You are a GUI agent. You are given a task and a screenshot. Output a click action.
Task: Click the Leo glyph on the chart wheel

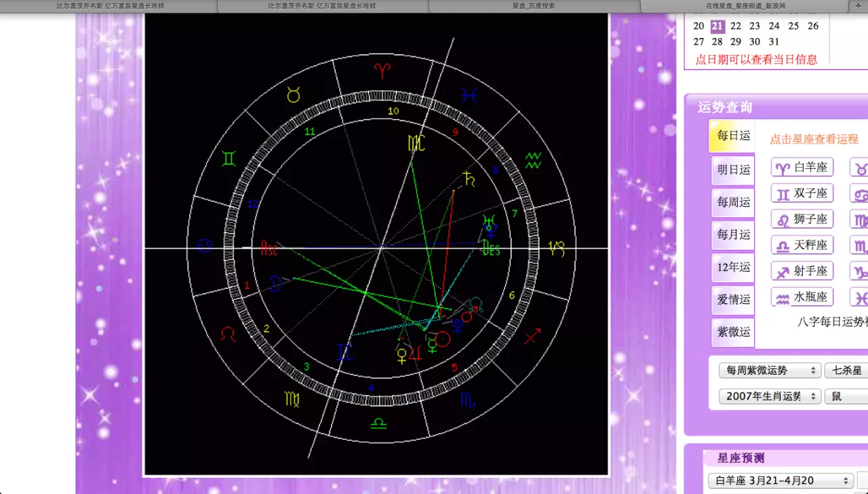[x=229, y=333]
